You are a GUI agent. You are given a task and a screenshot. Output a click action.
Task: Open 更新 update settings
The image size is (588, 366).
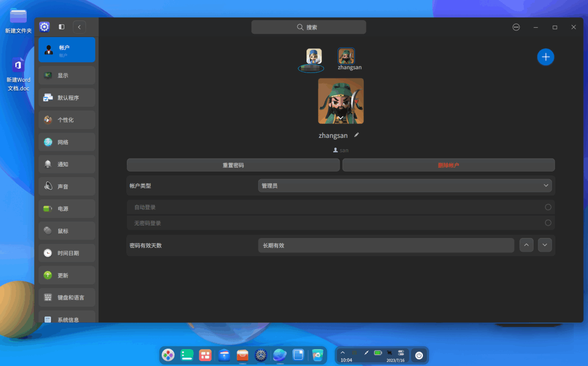[x=67, y=275]
